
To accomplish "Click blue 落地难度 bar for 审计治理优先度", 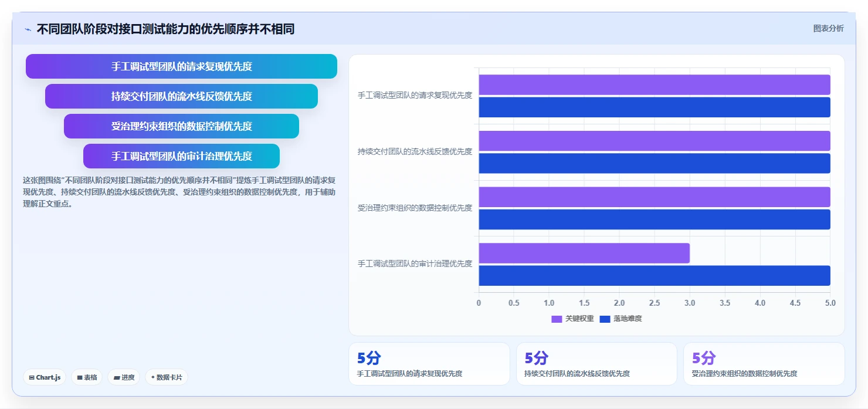I will click(655, 276).
